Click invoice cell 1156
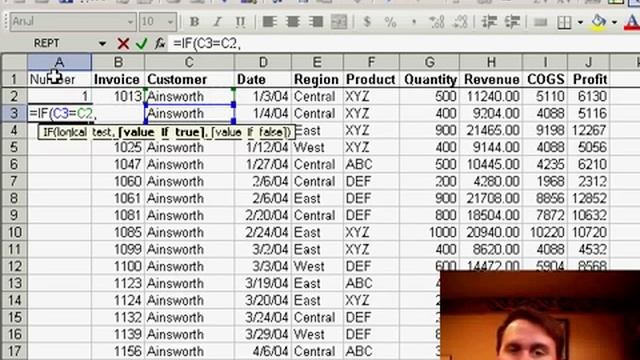This screenshot has height=360, width=640. [x=118, y=351]
